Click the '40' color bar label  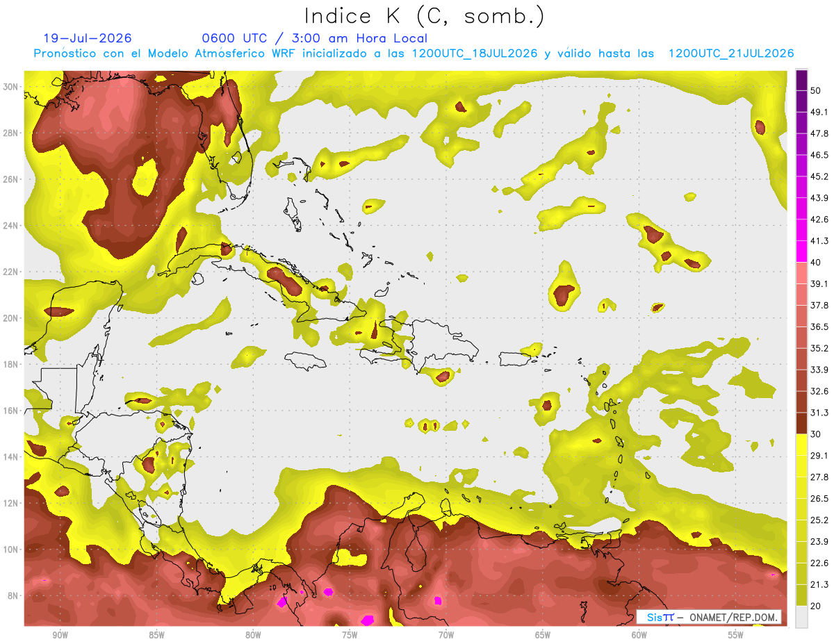(x=816, y=263)
